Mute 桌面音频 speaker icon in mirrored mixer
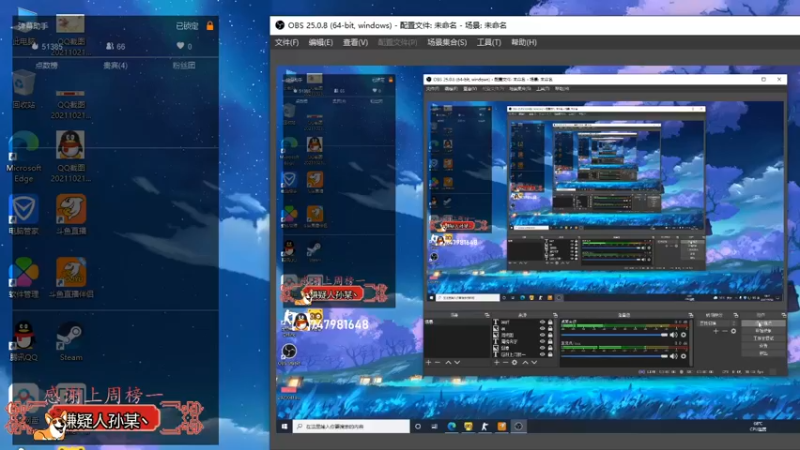The height and width of the screenshot is (450, 800). pos(673,335)
